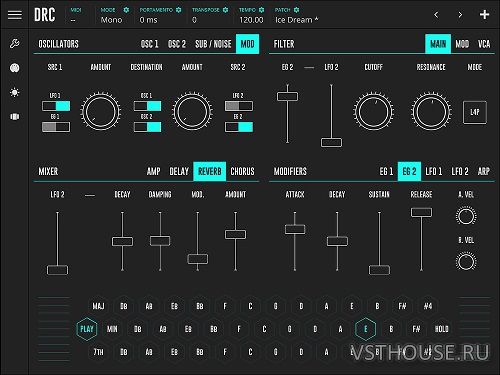500x375 pixels.
Task: Open the Mode value Mono
Action: pyautogui.click(x=111, y=20)
